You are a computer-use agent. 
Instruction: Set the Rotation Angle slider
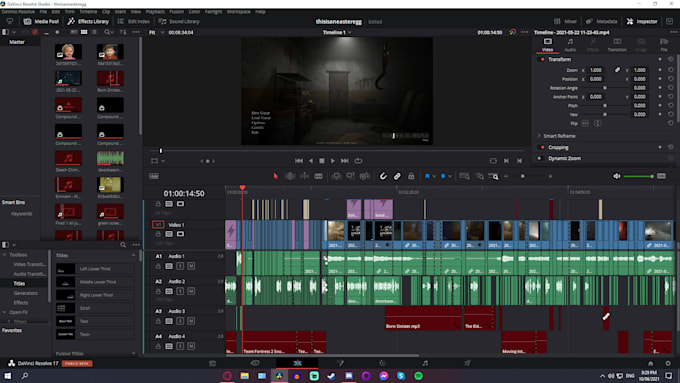605,88
